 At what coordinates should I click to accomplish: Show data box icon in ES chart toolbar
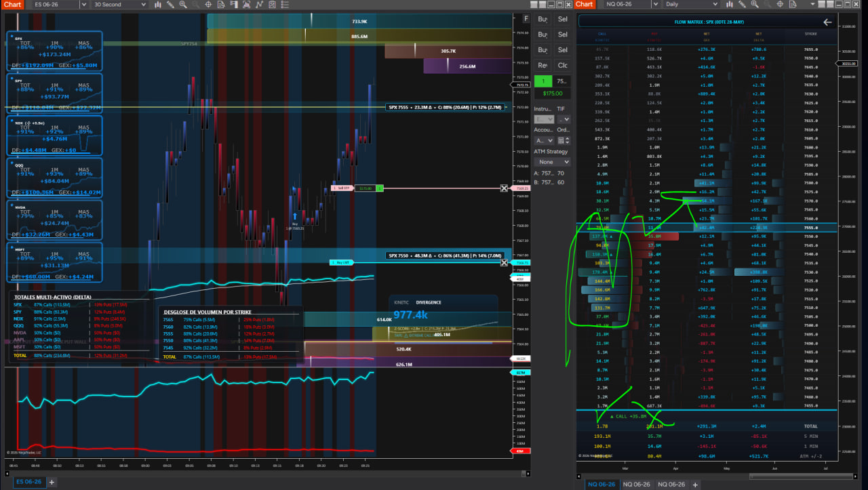click(x=221, y=5)
